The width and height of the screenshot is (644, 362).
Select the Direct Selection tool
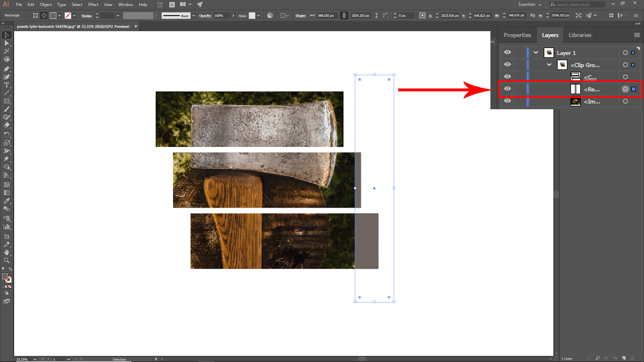tap(7, 43)
